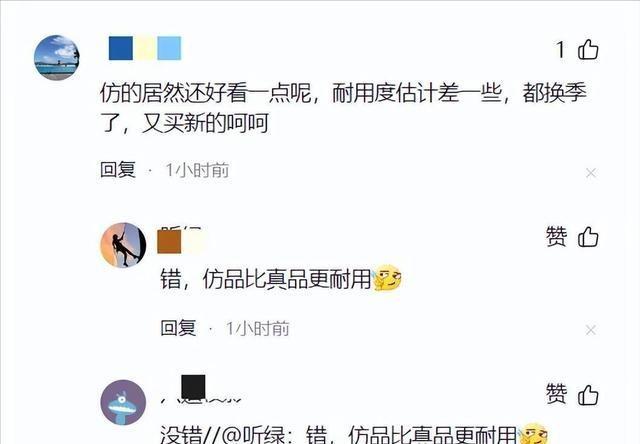Open the second commenter's censored username
The width and height of the screenshot is (640, 444).
[x=181, y=240]
